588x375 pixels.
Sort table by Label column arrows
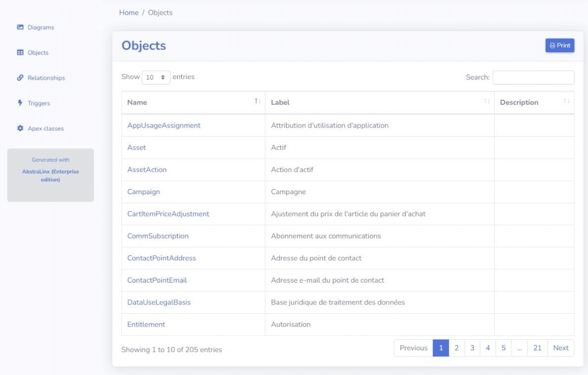(487, 101)
